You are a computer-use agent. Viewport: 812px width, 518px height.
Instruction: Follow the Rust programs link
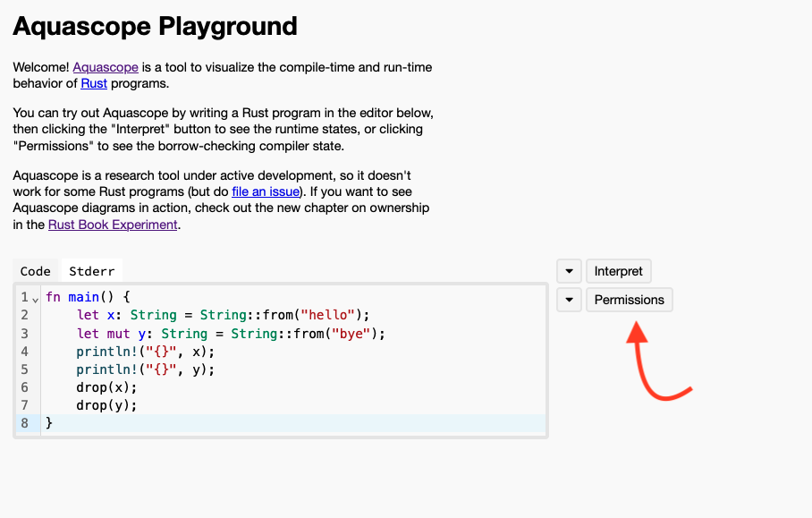(94, 83)
